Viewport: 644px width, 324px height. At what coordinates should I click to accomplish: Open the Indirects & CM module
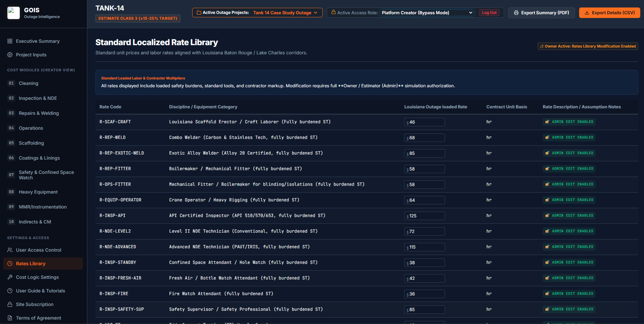coord(43,222)
